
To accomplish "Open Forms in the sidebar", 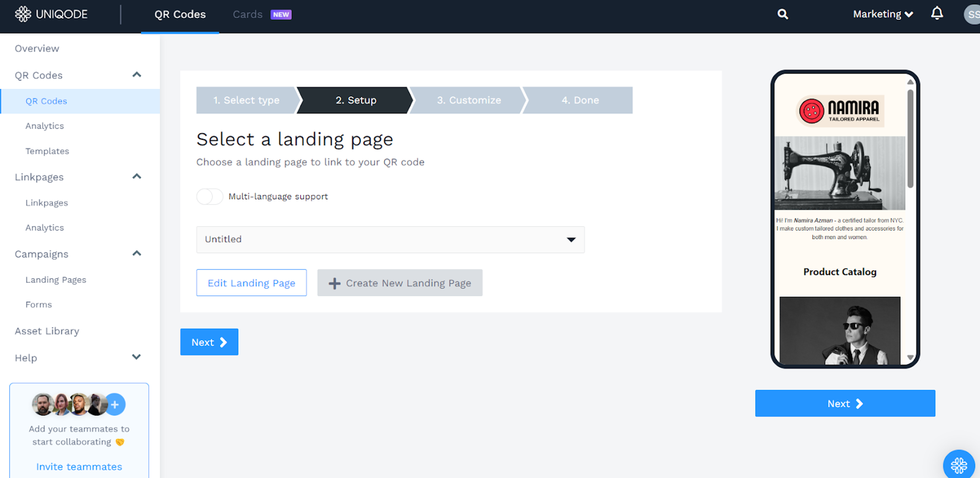I will pyautogui.click(x=39, y=304).
